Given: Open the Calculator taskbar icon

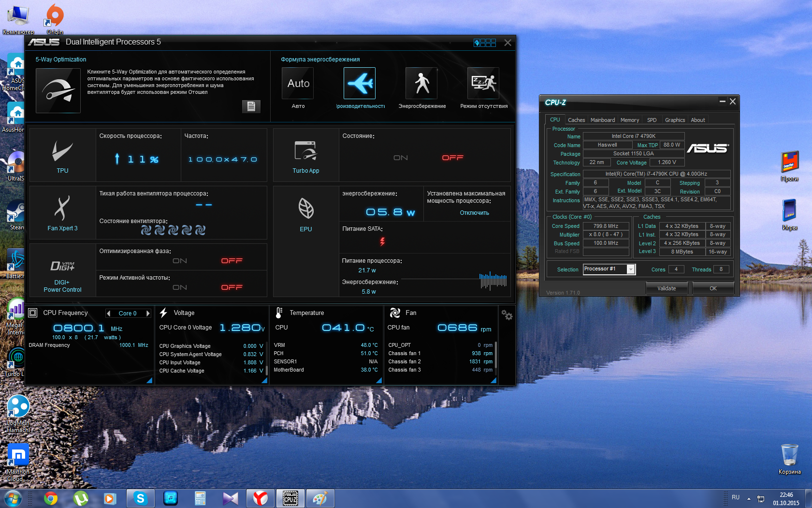Looking at the screenshot, I should point(200,498).
